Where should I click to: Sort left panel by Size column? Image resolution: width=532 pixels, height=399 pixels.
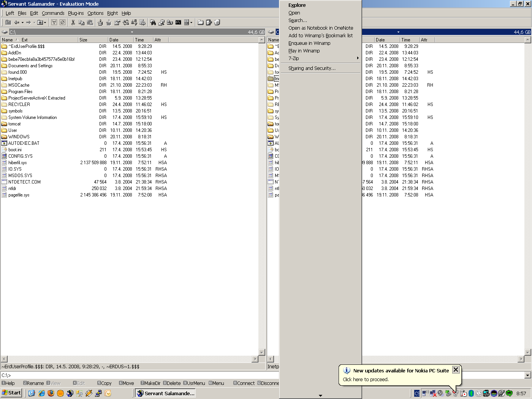point(93,40)
